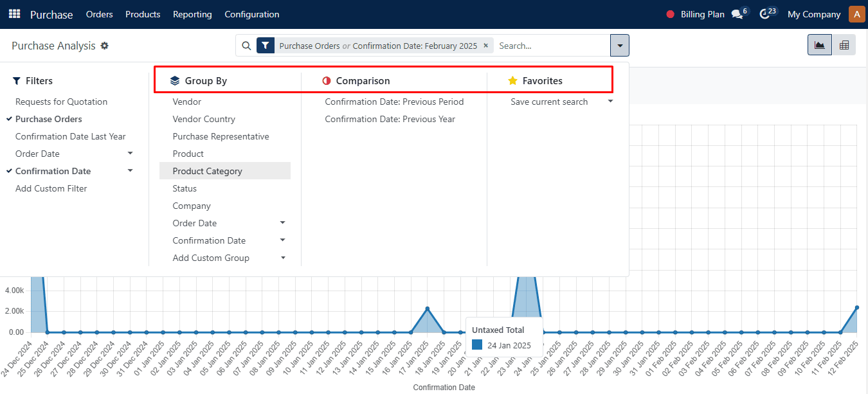
Task: Open the activities clock icon
Action: point(764,14)
